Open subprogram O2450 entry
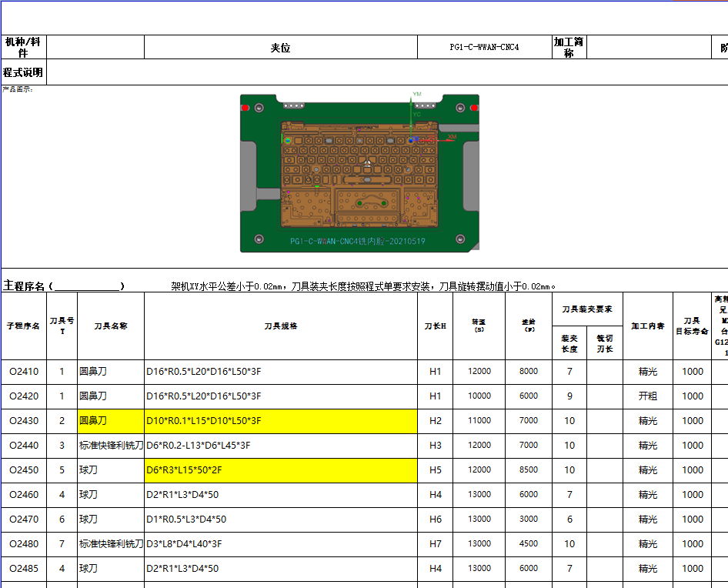 pyautogui.click(x=24, y=469)
